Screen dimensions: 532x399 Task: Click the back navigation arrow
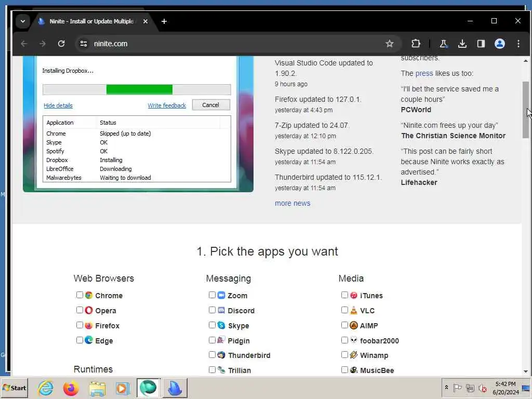pyautogui.click(x=24, y=44)
